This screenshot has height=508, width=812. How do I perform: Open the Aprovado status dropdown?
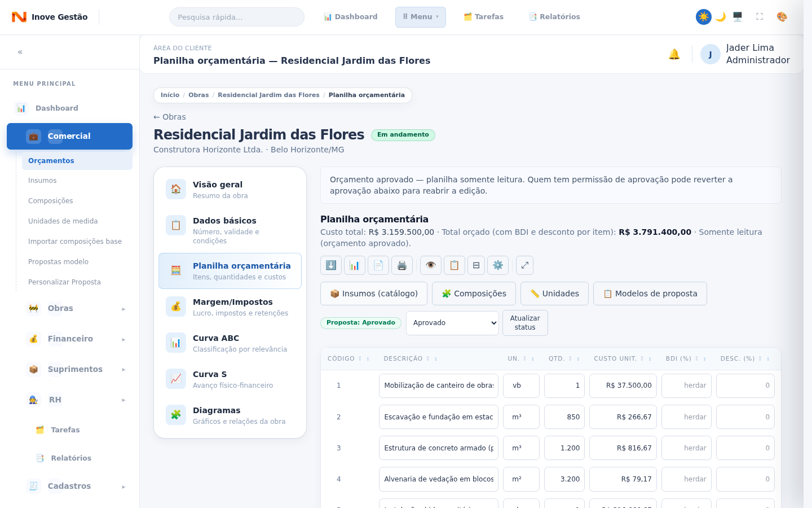point(452,323)
